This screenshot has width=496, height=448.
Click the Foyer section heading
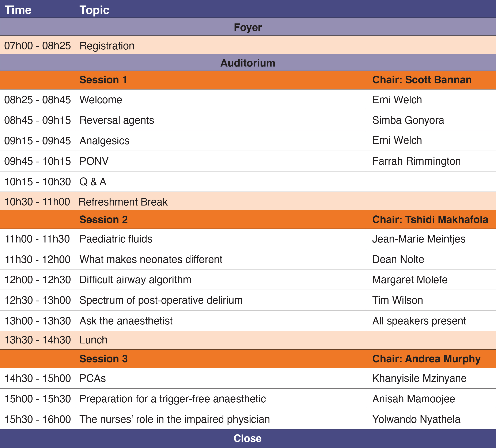247,27
